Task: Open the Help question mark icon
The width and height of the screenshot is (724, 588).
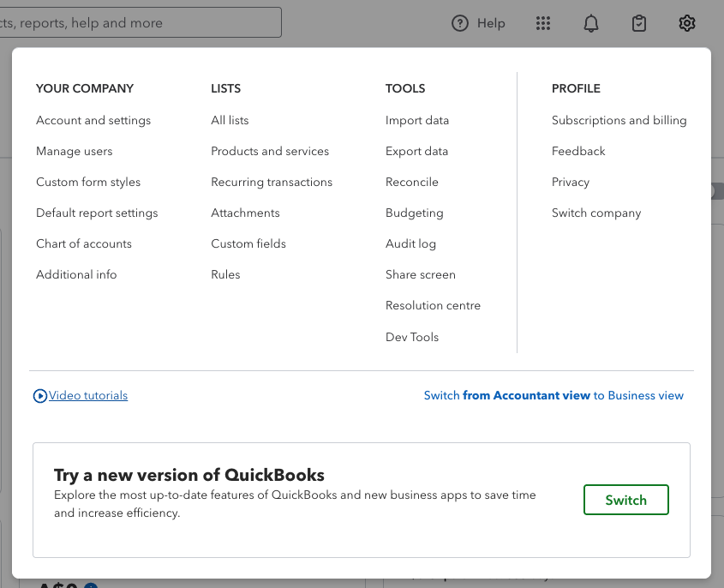Action: click(460, 23)
